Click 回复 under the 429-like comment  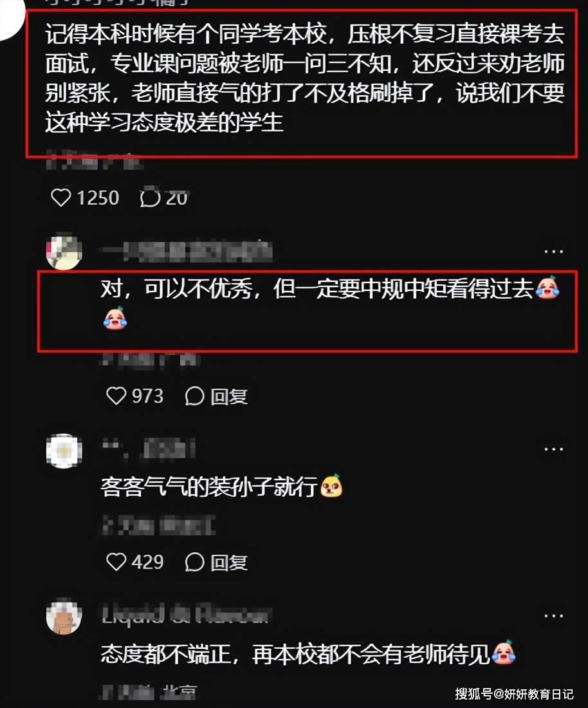229,562
